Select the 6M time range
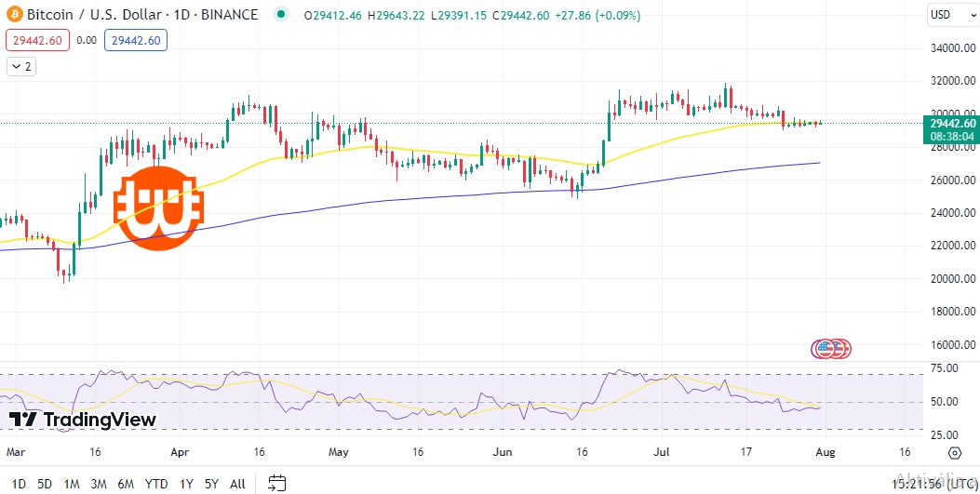 pos(126,484)
